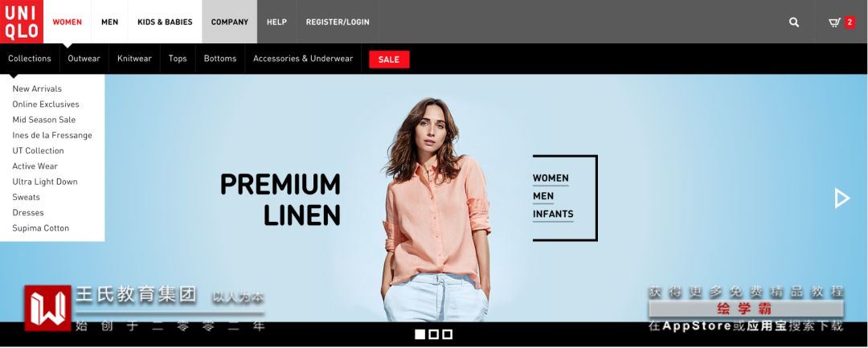Open the INFANTS link on linen banner

coord(553,214)
